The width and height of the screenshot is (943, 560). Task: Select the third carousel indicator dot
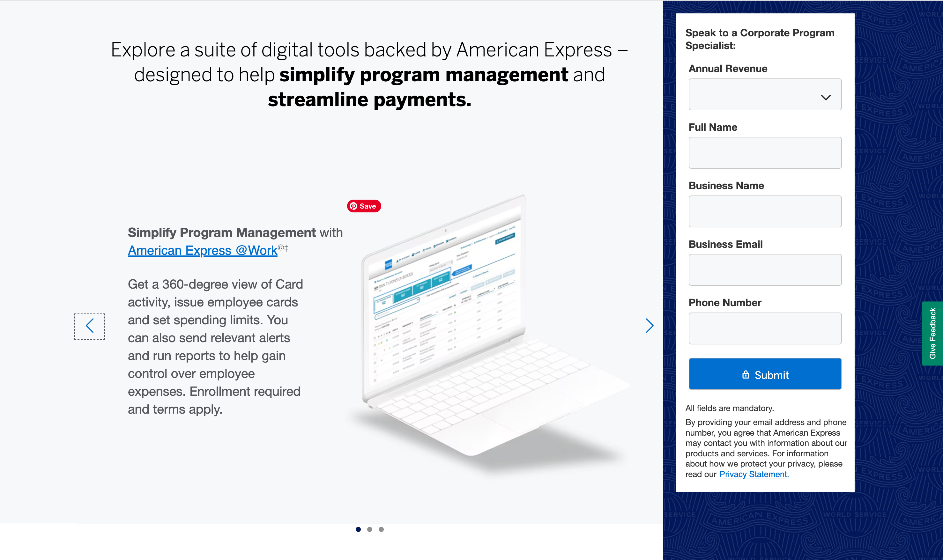click(x=381, y=529)
